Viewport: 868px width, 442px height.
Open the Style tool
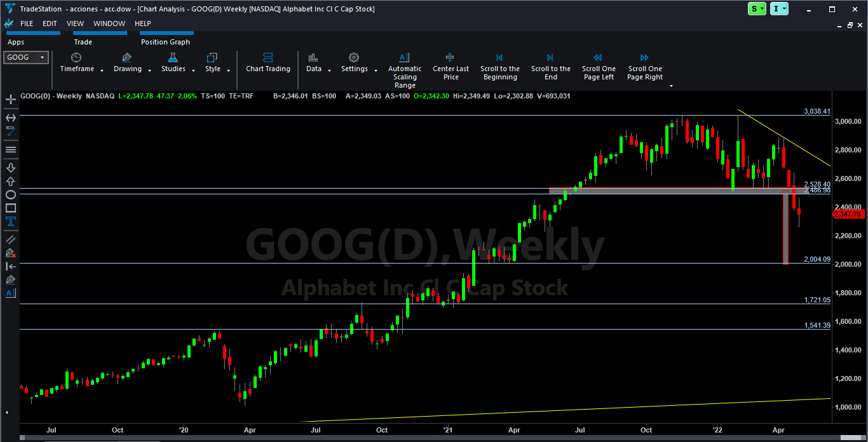click(x=212, y=62)
